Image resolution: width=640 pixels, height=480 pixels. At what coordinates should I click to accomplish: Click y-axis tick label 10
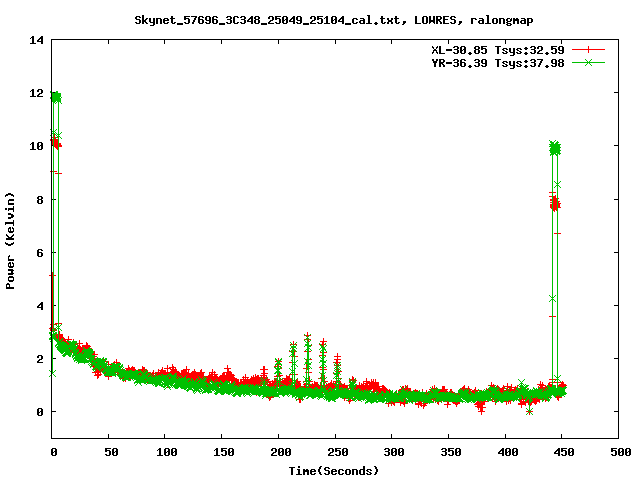point(36,146)
